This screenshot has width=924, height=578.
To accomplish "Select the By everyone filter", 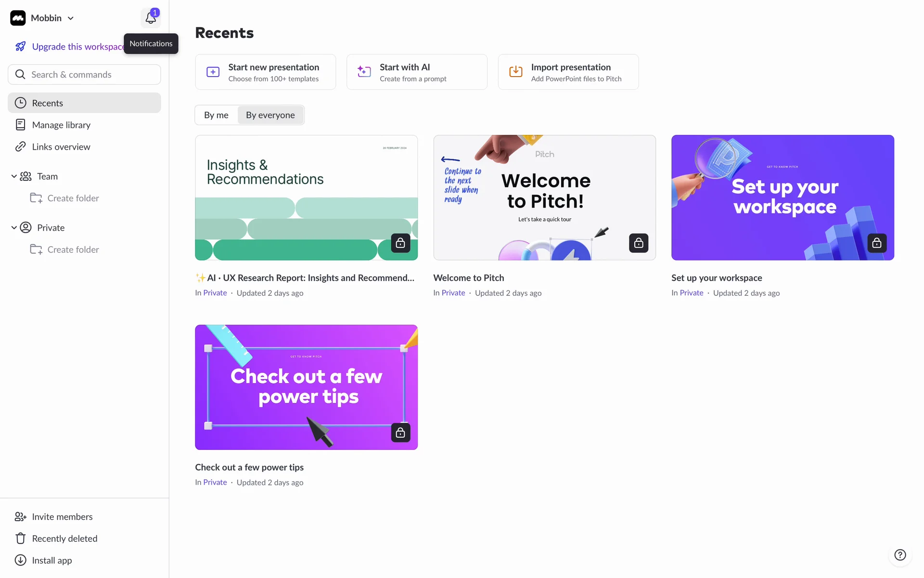I will coord(270,115).
